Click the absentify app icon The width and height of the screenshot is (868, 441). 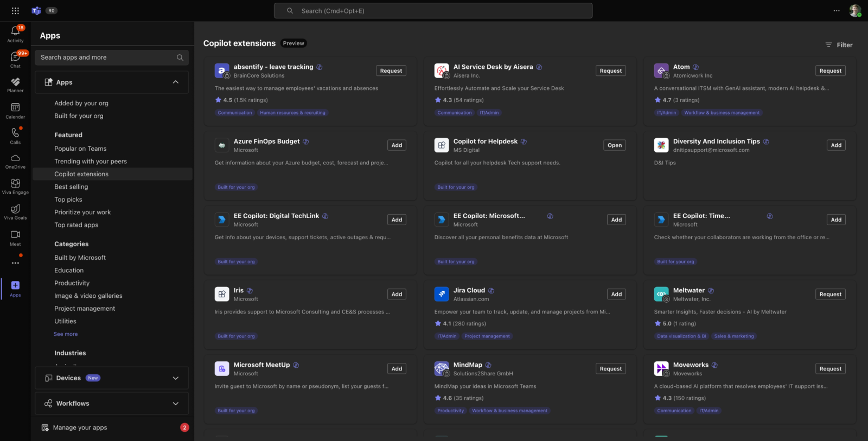click(x=222, y=71)
